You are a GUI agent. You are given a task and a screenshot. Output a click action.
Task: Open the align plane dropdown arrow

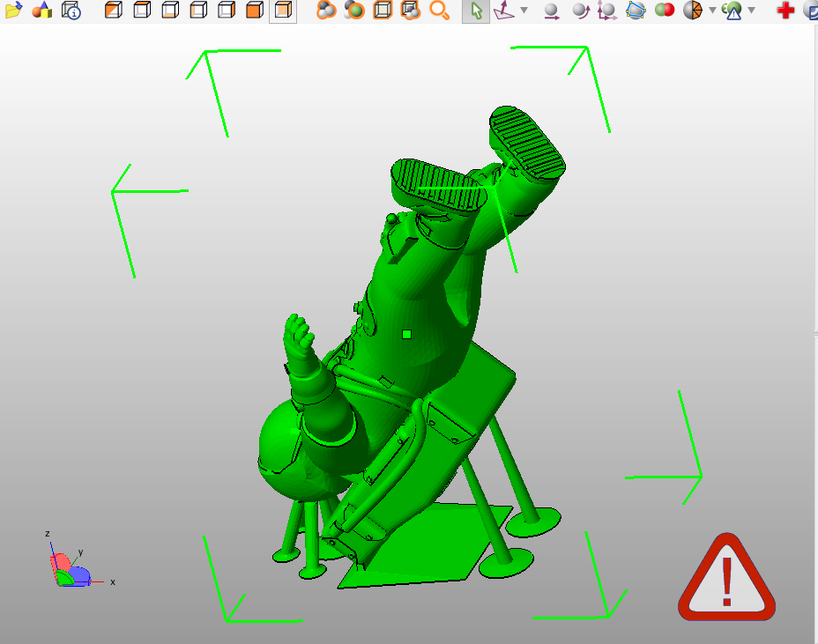(x=524, y=10)
